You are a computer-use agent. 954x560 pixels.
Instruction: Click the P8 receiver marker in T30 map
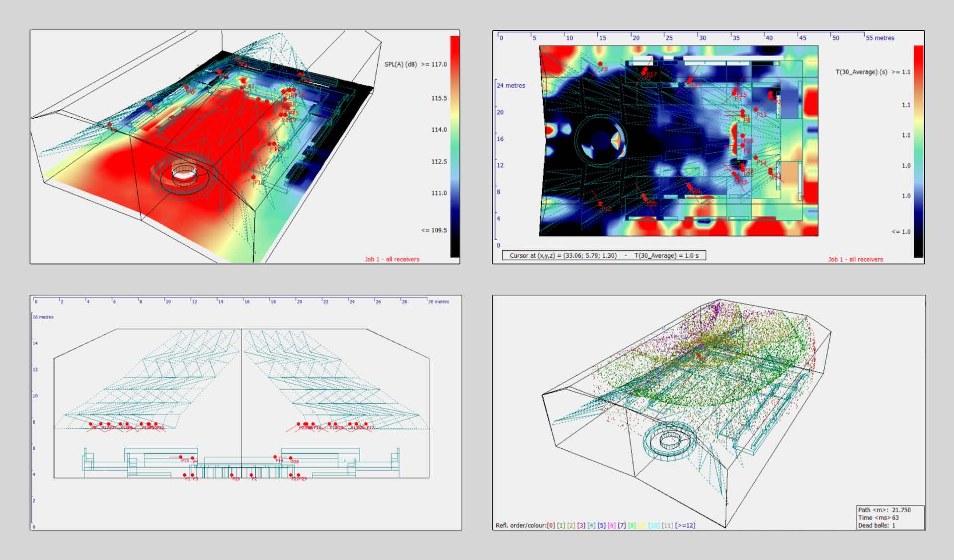click(x=600, y=64)
